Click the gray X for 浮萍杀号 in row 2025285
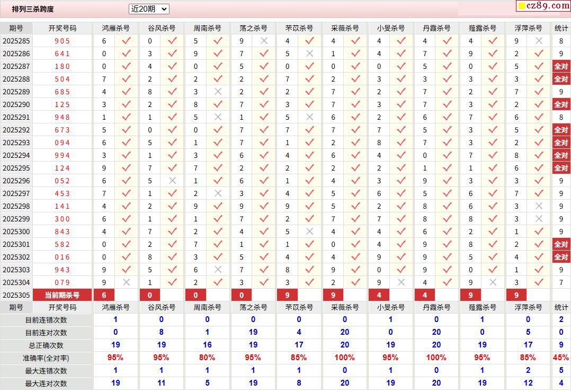Screen dimensions: 571x392 pos(539,41)
